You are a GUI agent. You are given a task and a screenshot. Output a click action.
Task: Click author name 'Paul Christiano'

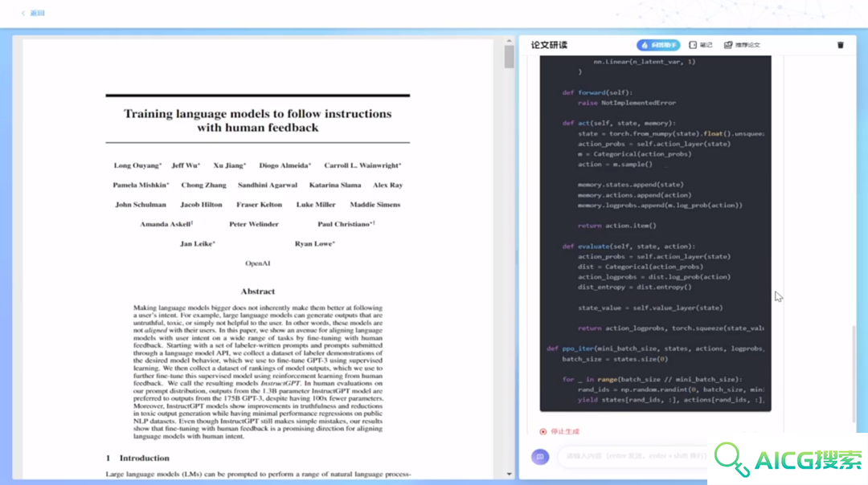click(x=346, y=224)
